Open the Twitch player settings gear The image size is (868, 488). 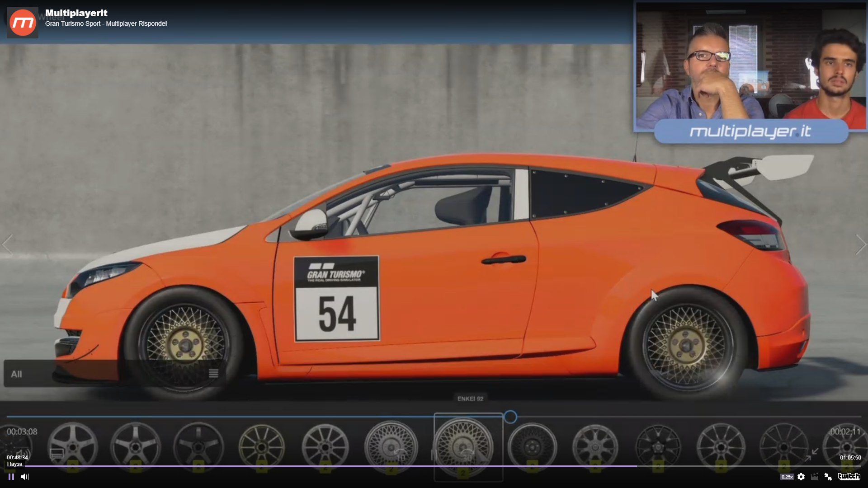click(x=801, y=477)
